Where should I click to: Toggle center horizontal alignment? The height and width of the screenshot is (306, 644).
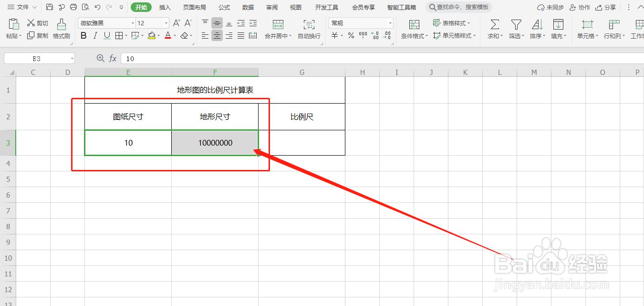coord(217,35)
